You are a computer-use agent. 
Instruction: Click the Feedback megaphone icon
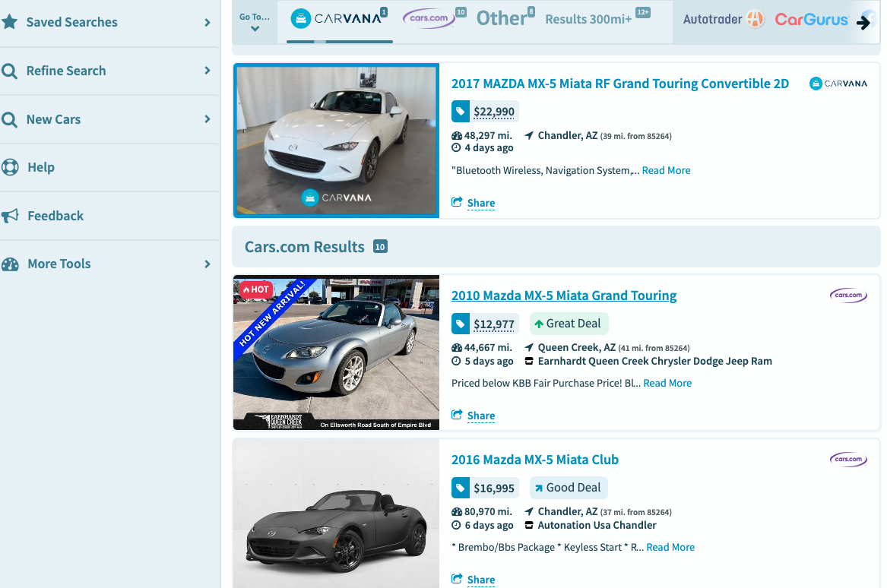tap(10, 216)
